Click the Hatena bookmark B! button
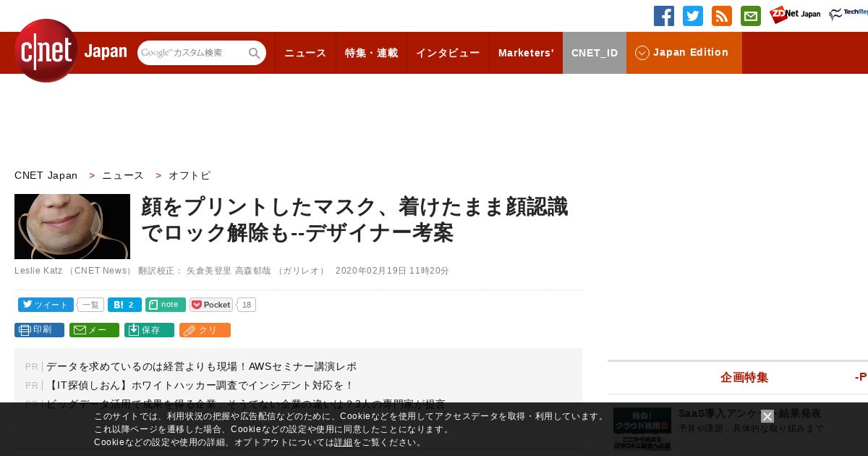Image resolution: width=868 pixels, height=456 pixels. click(124, 305)
